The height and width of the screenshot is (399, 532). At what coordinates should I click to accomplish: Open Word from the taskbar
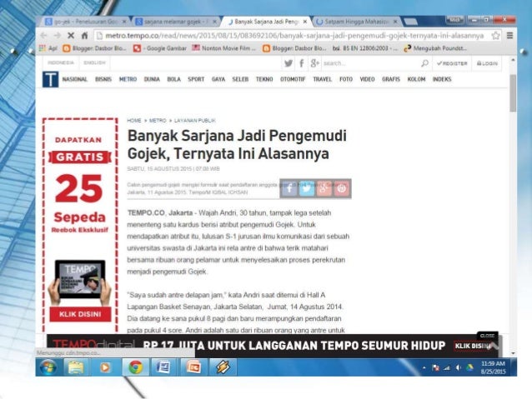[x=163, y=367]
